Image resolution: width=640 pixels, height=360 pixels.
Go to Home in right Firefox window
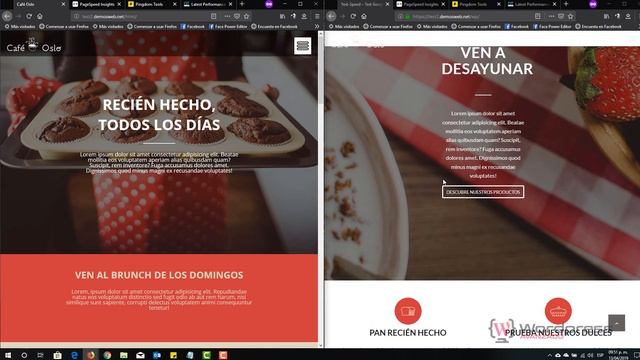point(364,16)
